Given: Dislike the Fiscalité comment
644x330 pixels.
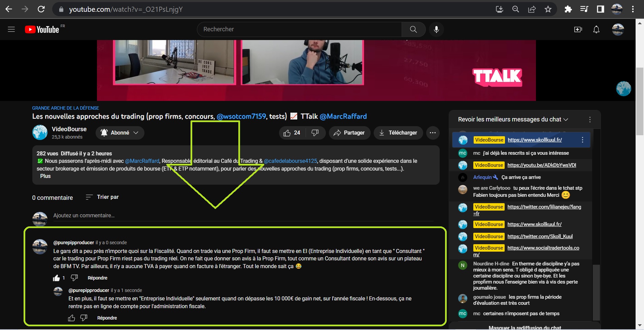Looking at the screenshot, I should [x=74, y=278].
